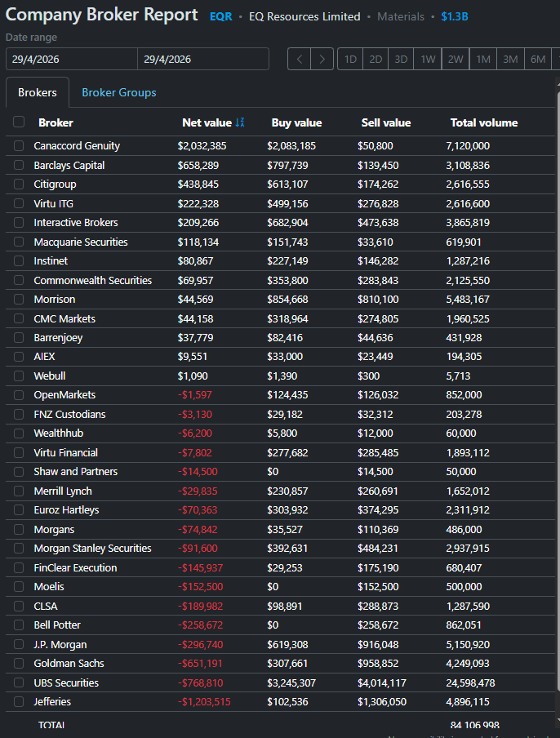Click the Virtu Financial broker name

pyautogui.click(x=66, y=453)
